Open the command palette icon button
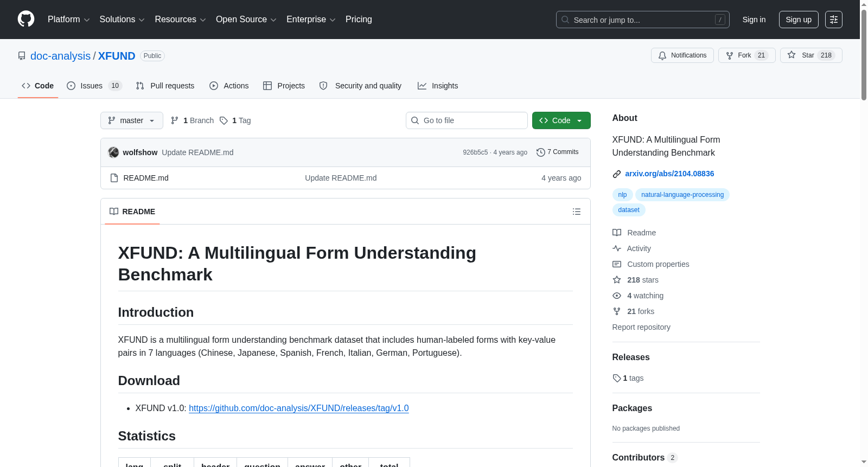Image resolution: width=868 pixels, height=467 pixels. [x=834, y=20]
